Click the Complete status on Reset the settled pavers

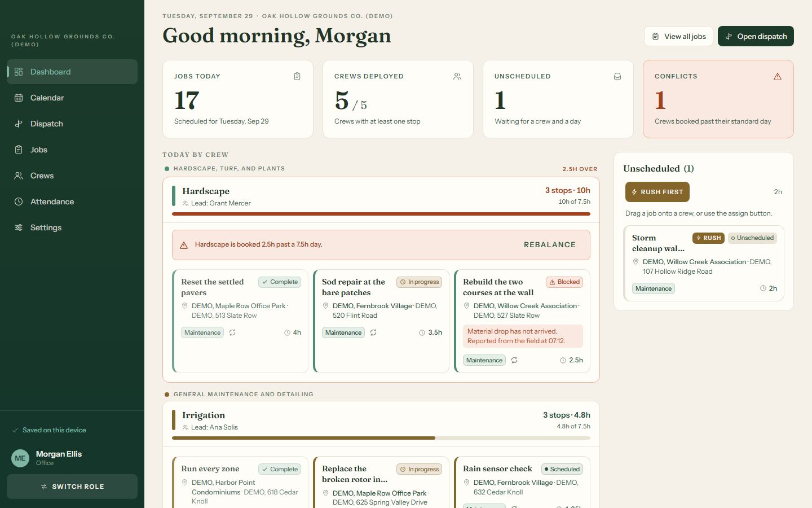(280, 282)
